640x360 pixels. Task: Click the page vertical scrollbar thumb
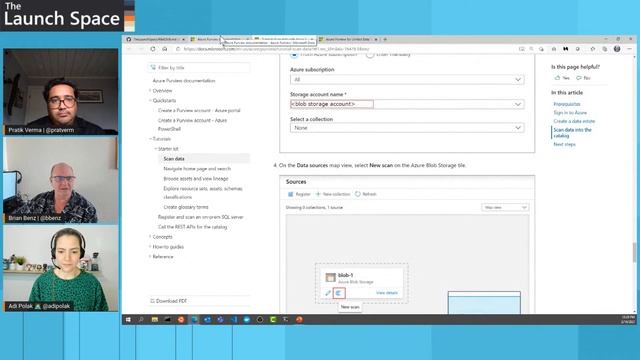click(634, 252)
